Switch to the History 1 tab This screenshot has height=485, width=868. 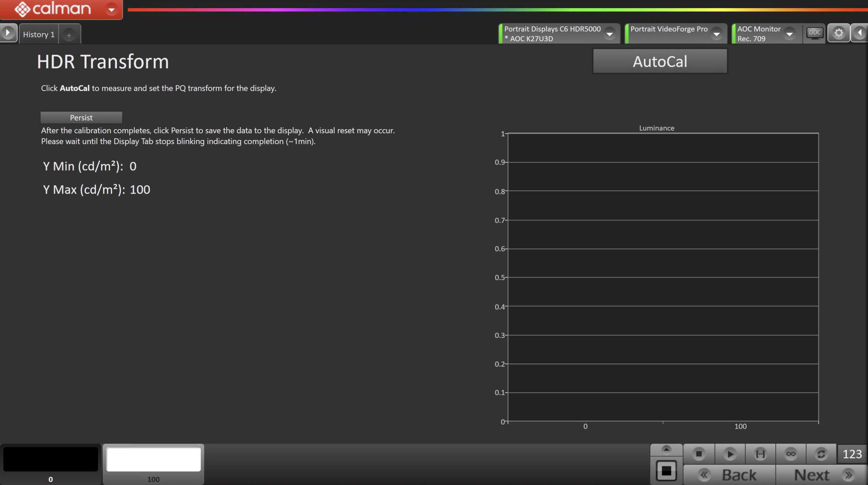[39, 34]
